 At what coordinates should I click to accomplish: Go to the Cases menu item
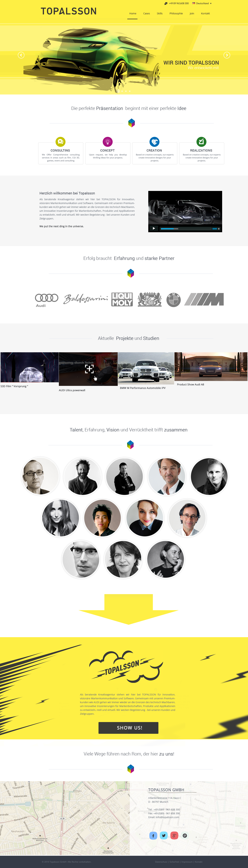click(146, 13)
